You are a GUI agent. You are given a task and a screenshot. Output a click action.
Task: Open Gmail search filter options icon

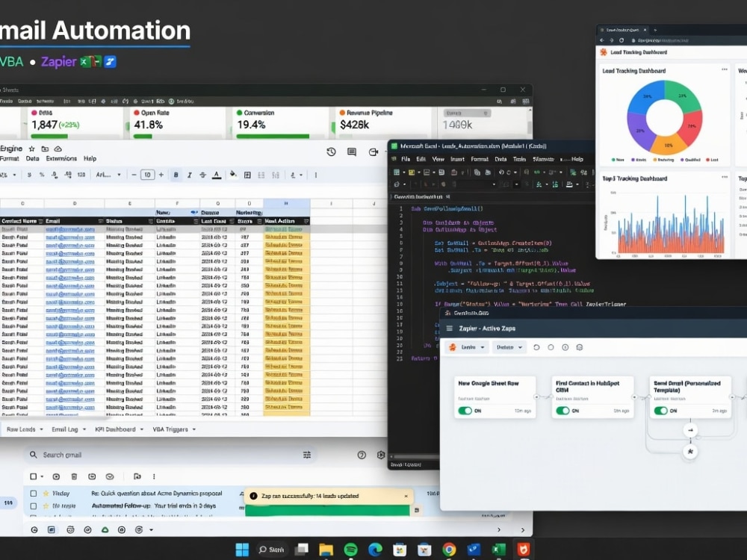point(307,455)
